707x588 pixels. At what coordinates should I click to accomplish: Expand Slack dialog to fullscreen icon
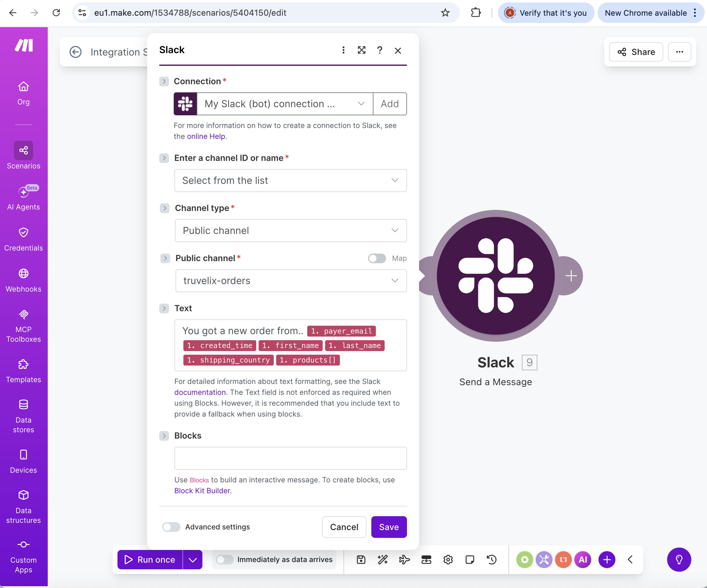click(x=362, y=50)
